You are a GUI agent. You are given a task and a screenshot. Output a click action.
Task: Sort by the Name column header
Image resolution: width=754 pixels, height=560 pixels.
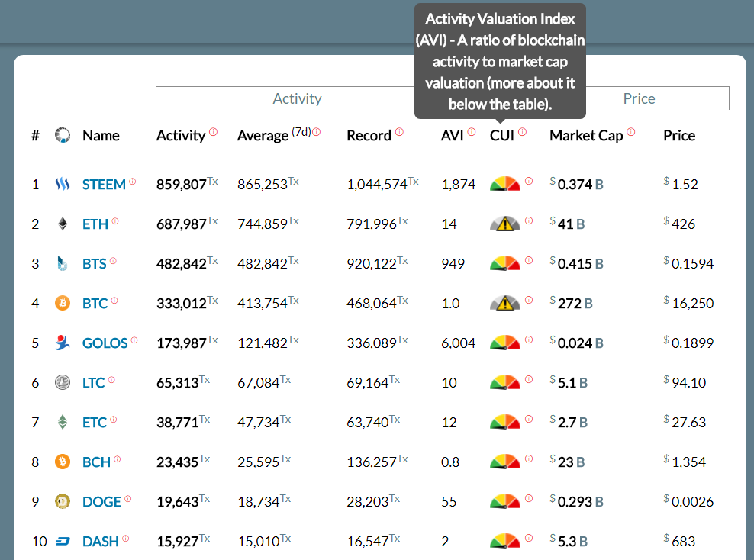coord(101,136)
